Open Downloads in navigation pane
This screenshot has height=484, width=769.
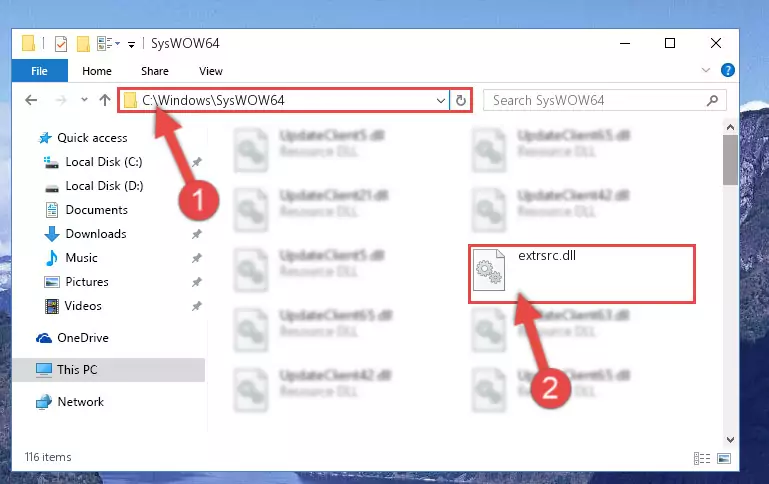tap(96, 234)
